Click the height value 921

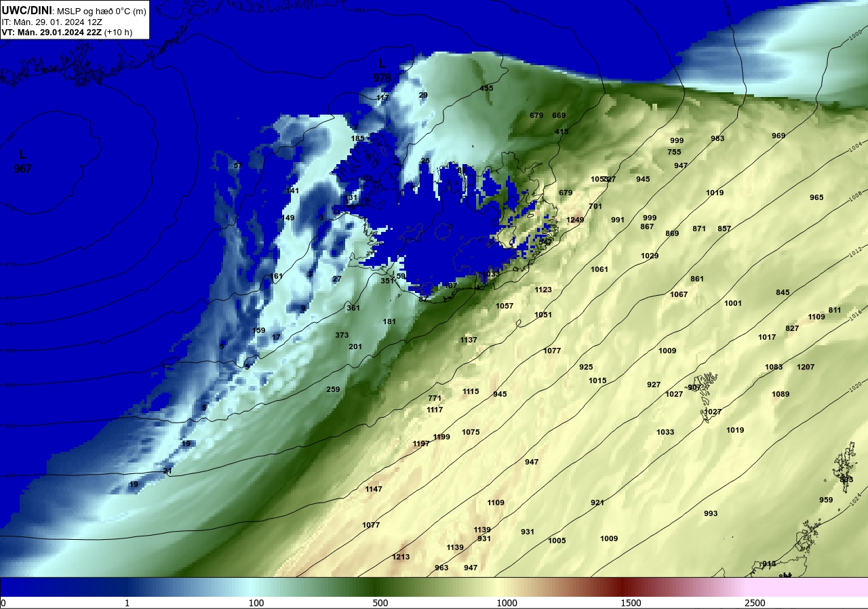(x=597, y=503)
